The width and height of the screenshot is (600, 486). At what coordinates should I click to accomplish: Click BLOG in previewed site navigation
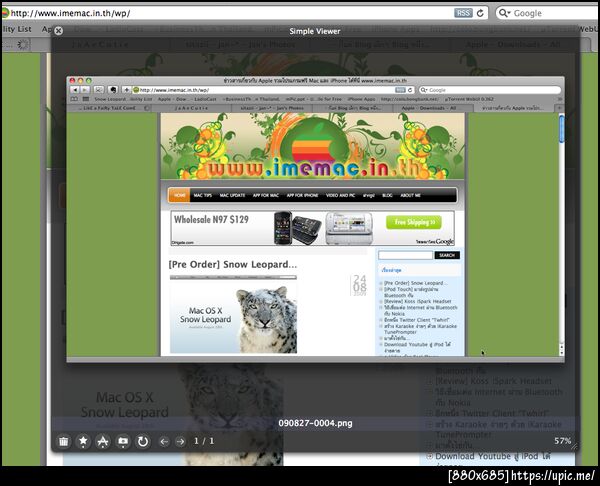click(x=387, y=195)
